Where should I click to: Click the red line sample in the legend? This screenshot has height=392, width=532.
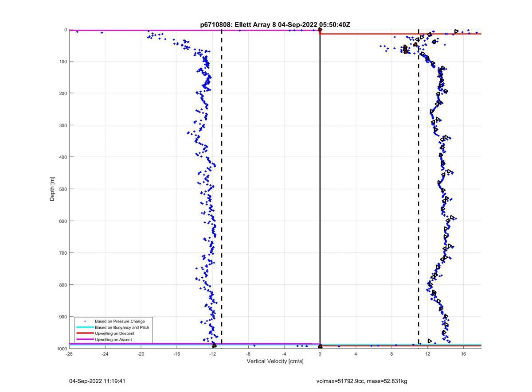pos(85,334)
